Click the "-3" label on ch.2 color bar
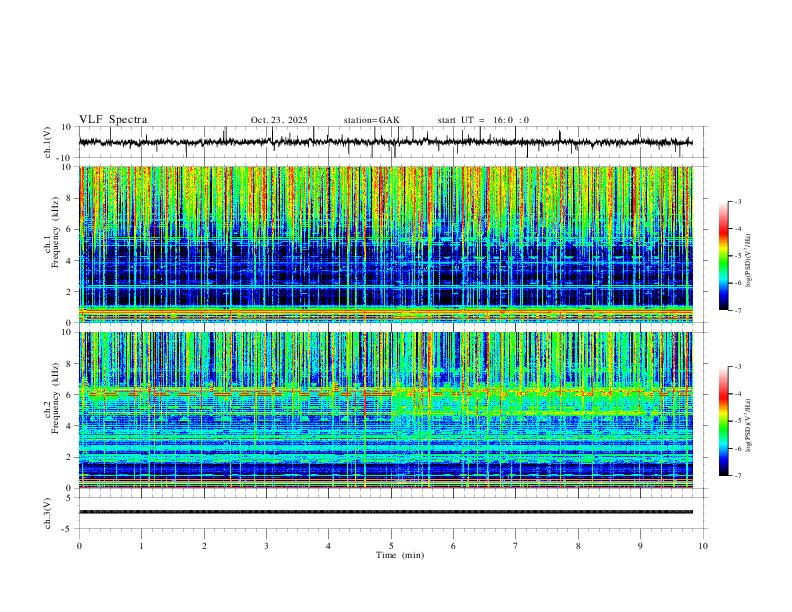This screenshot has width=792, height=612. point(737,367)
